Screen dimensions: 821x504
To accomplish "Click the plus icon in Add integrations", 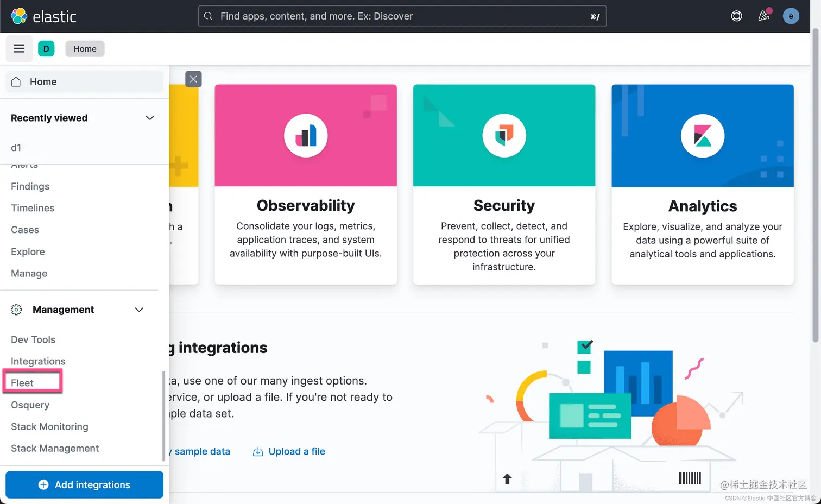I will (43, 484).
